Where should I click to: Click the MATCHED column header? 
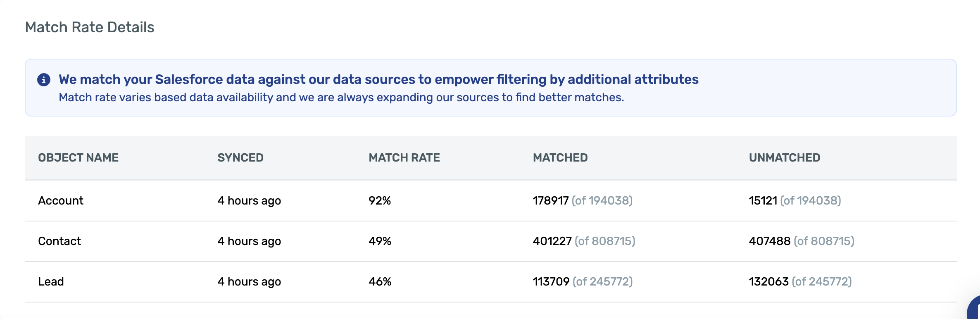pyautogui.click(x=560, y=158)
